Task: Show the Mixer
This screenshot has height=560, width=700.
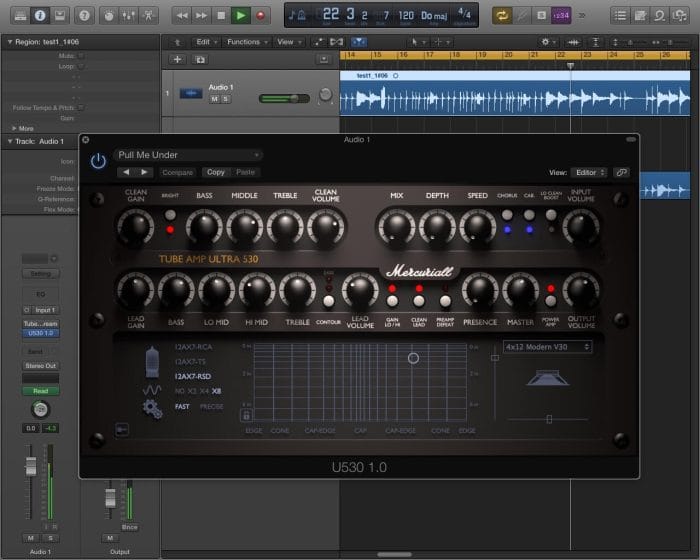Action: (129, 16)
